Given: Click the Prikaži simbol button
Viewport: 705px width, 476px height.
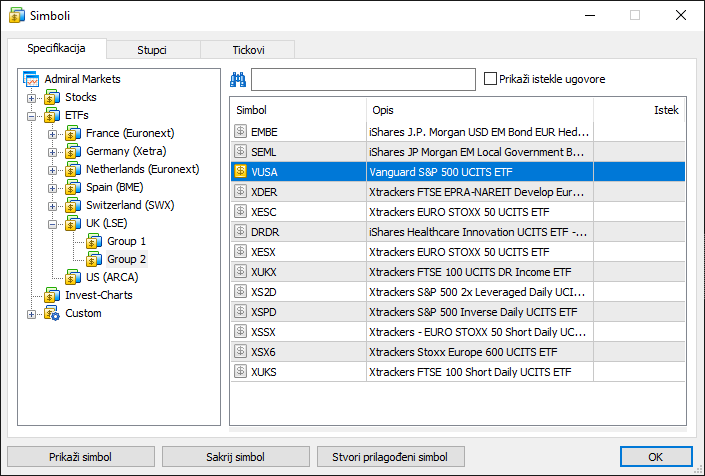Looking at the screenshot, I should tap(81, 457).
